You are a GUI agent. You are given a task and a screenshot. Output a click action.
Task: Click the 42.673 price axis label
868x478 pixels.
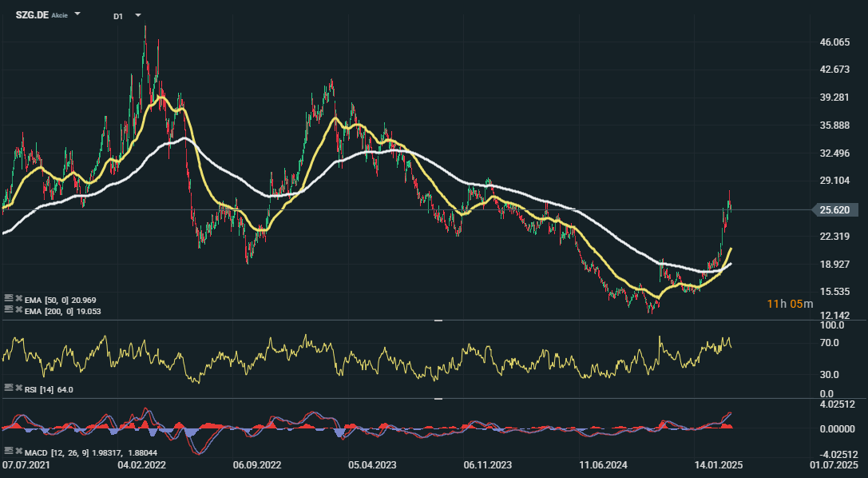834,70
